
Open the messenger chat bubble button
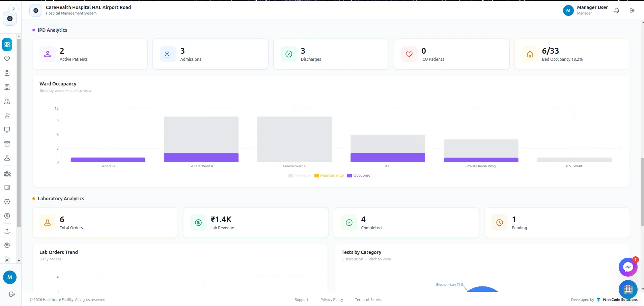pyautogui.click(x=628, y=267)
